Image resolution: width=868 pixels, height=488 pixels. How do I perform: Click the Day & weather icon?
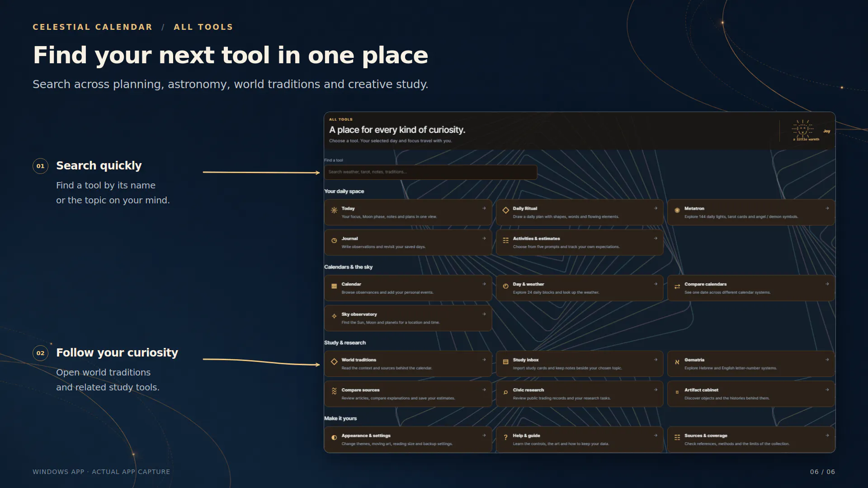[x=505, y=286]
